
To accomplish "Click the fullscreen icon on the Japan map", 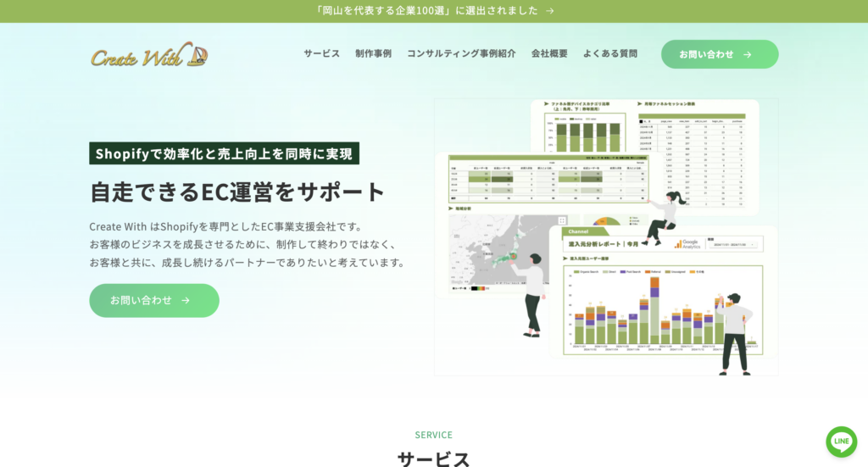I will [x=562, y=220].
